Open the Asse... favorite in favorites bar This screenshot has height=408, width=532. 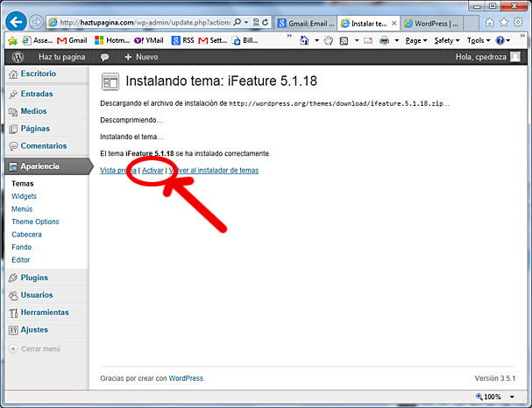[x=38, y=40]
